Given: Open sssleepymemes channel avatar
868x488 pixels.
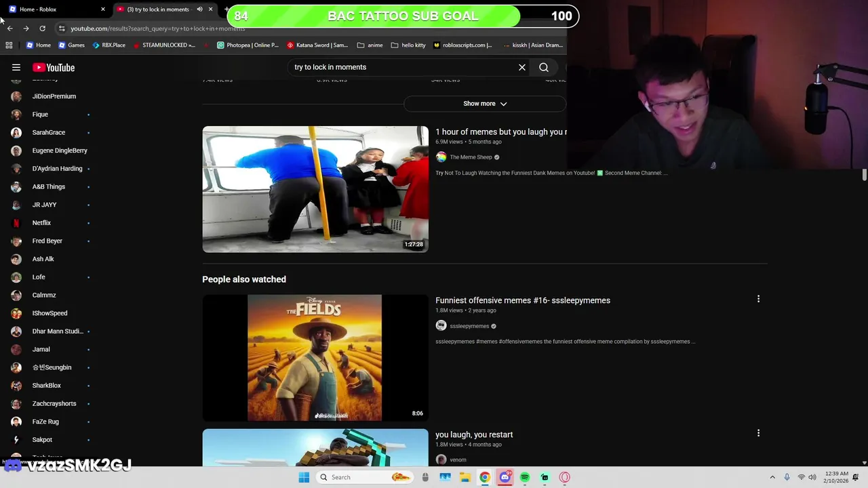Looking at the screenshot, I should point(441,326).
